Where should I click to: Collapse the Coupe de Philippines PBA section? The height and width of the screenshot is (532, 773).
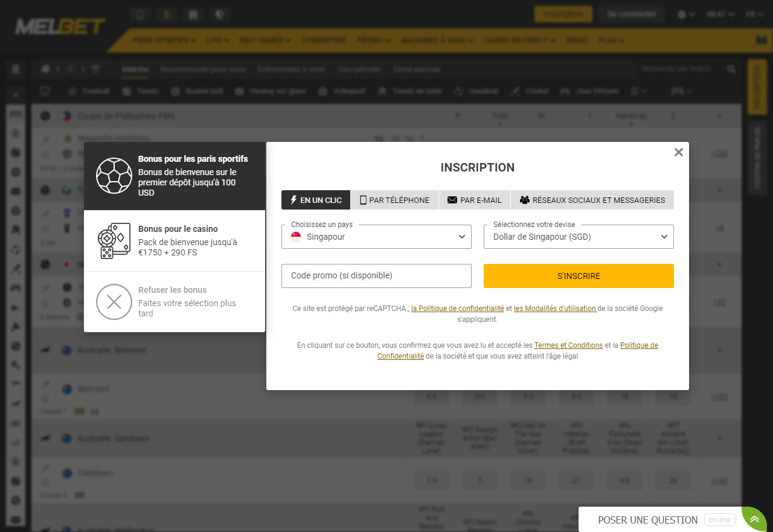(719, 115)
